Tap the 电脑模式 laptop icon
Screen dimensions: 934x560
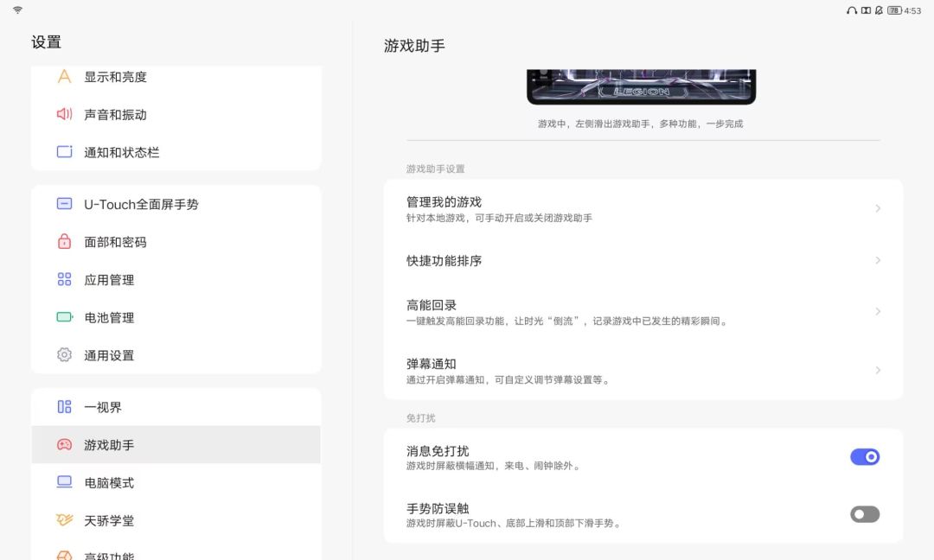(64, 482)
